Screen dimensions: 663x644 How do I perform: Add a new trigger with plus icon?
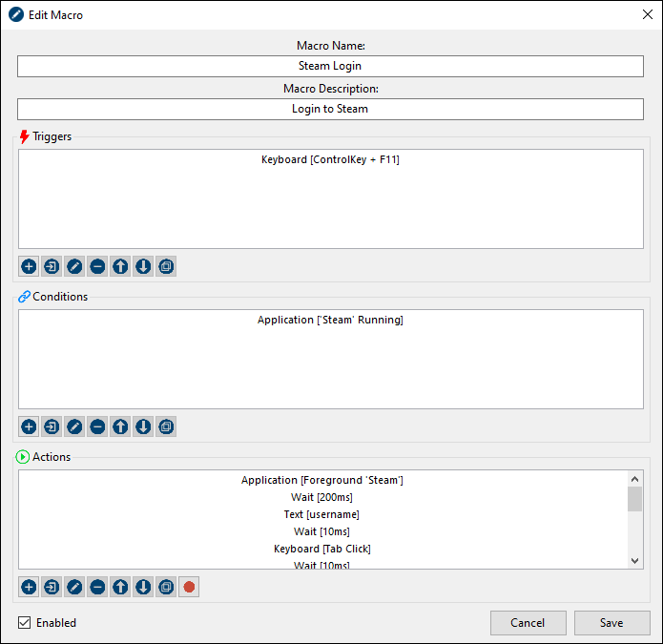coord(29,266)
